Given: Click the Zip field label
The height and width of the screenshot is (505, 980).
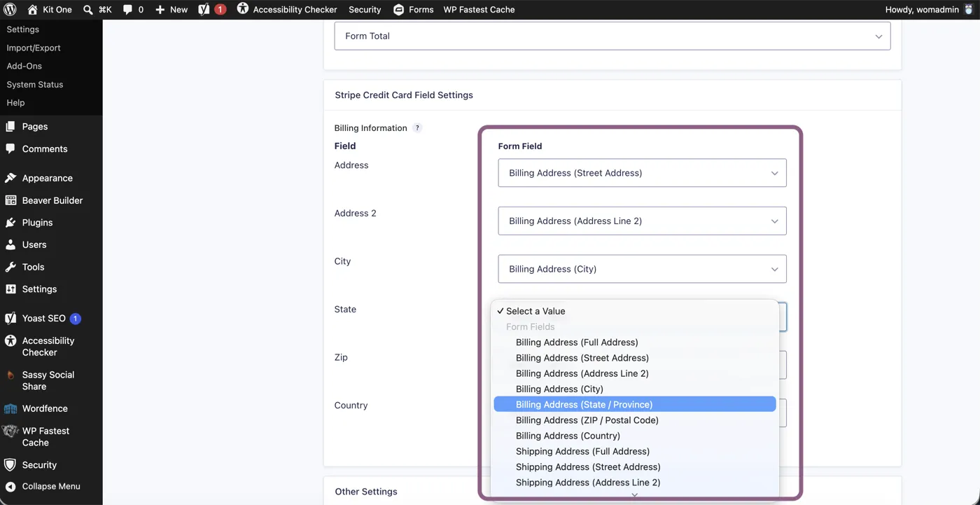Looking at the screenshot, I should [341, 357].
